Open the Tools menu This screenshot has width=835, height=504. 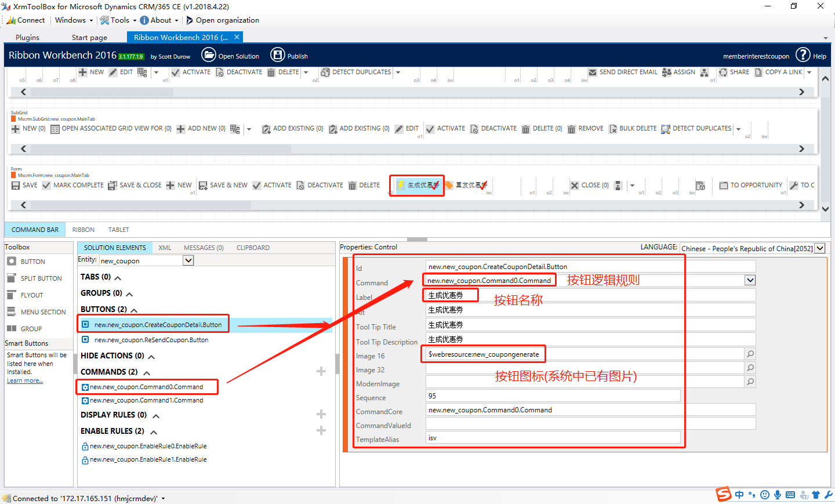(118, 20)
